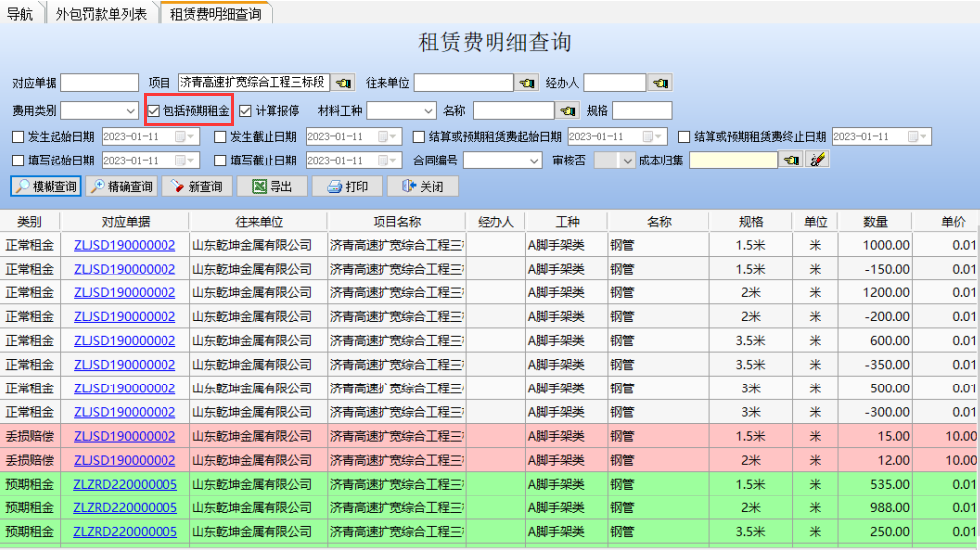
Task: Expand the 合同编号 combo box
Action: (x=534, y=160)
